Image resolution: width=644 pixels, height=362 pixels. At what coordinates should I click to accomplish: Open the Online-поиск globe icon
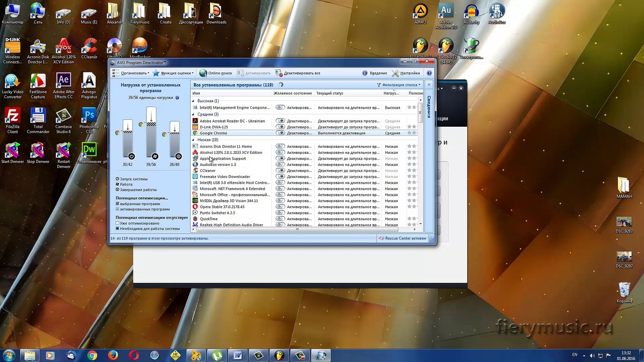click(203, 73)
